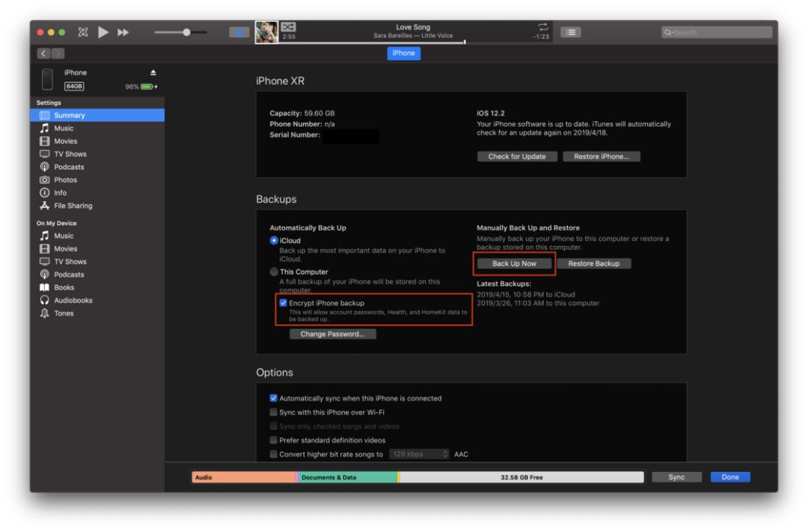808x532 pixels.
Task: Click the Love Song album artwork thumbnail
Action: [x=266, y=32]
